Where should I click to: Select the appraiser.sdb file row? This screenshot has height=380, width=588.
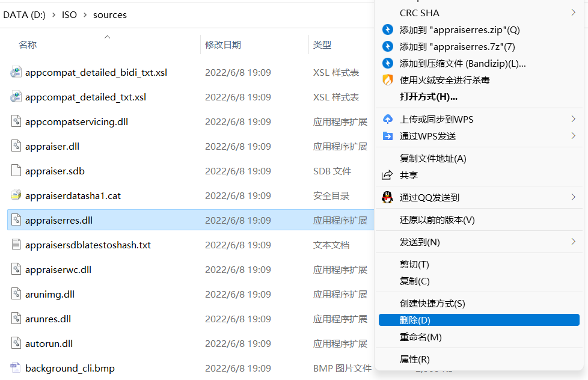(55, 171)
